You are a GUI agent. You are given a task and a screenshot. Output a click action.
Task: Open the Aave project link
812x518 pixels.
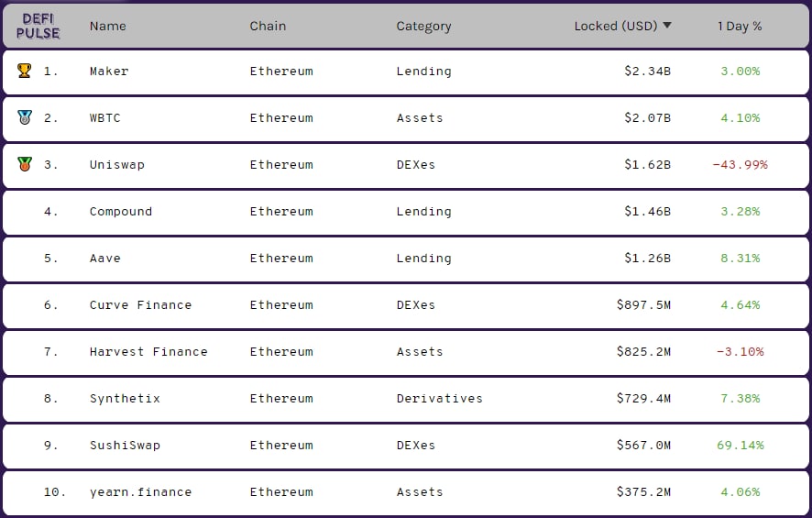[105, 259]
